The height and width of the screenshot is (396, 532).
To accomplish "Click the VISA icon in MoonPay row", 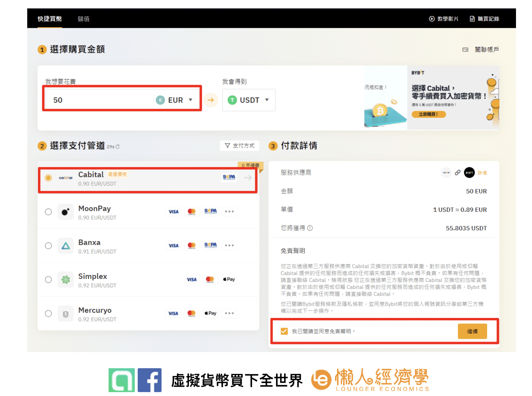I will click(173, 212).
